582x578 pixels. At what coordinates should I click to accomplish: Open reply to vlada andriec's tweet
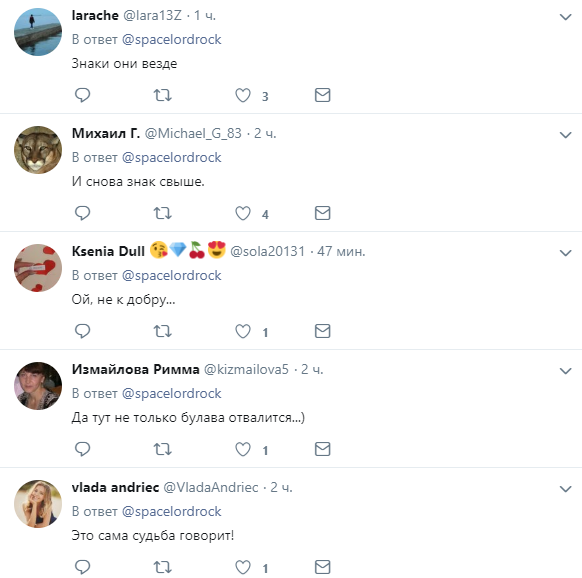click(x=82, y=567)
